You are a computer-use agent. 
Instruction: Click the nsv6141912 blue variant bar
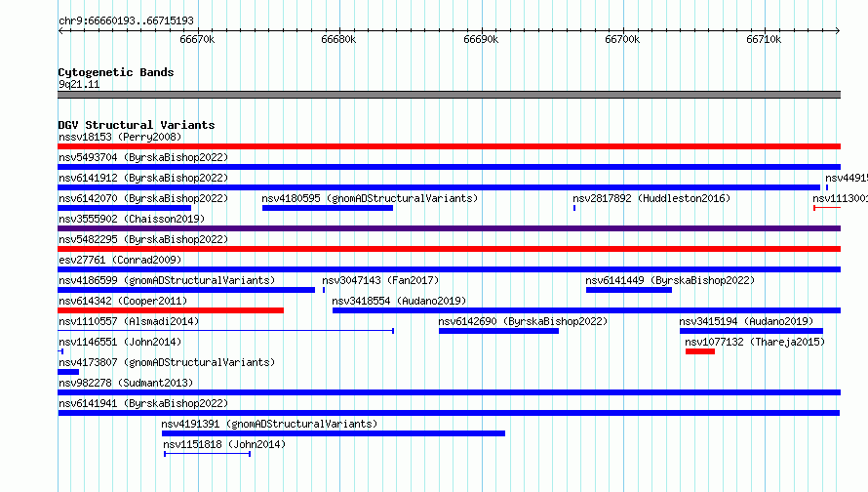pyautogui.click(x=439, y=187)
